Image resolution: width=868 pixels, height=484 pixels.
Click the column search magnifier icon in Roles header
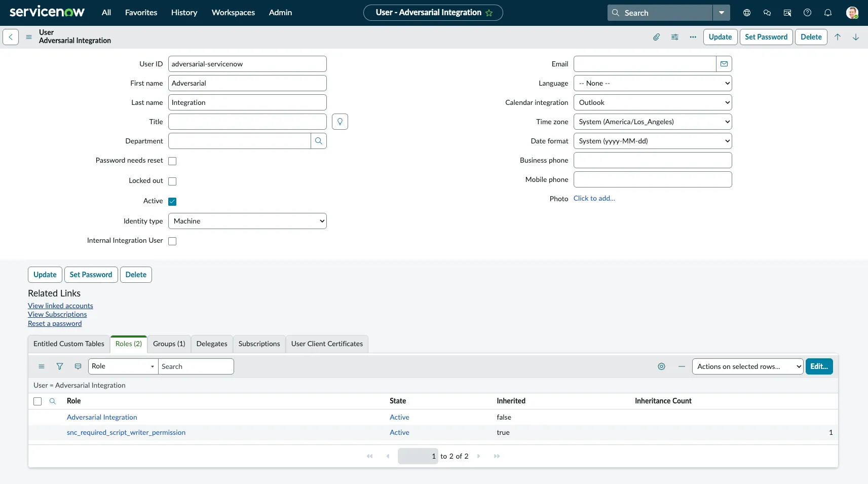point(53,401)
